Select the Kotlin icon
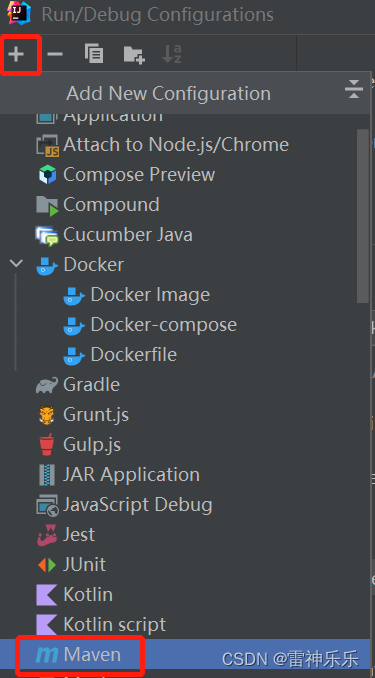This screenshot has height=678, width=375. tap(47, 595)
